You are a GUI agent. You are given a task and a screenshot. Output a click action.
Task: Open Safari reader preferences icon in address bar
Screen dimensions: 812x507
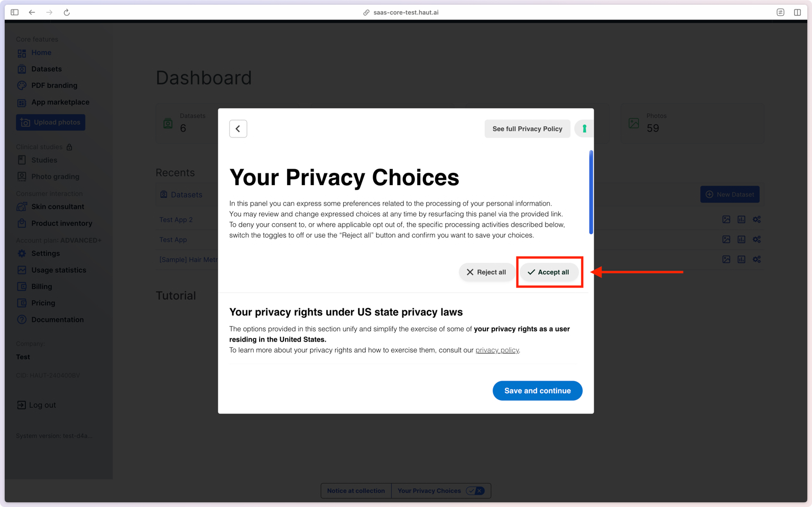click(780, 12)
